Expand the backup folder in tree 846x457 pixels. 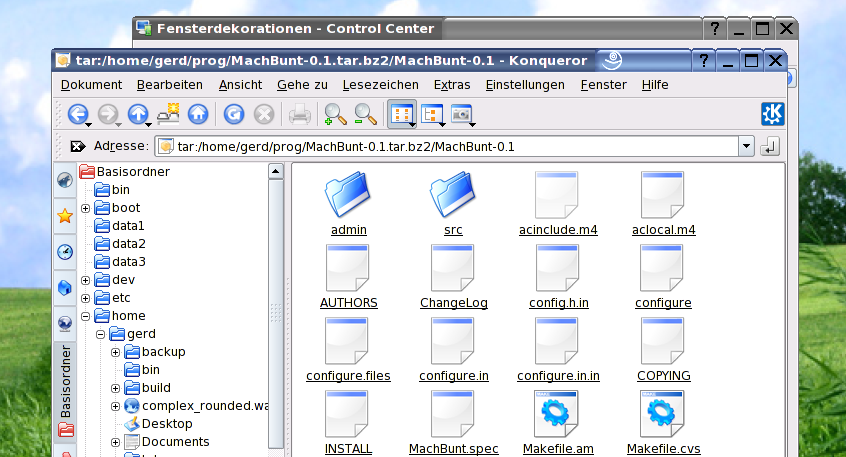click(115, 352)
